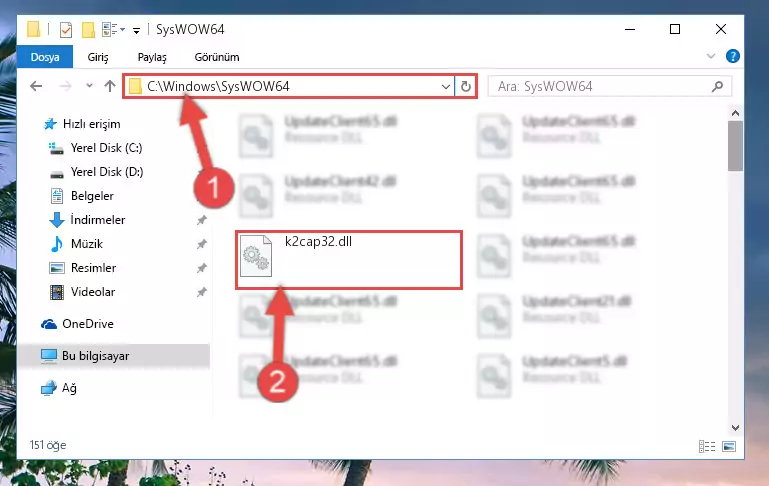The height and width of the screenshot is (486, 769).
Task: Click the pin icon next to Müzik
Action: pos(202,244)
